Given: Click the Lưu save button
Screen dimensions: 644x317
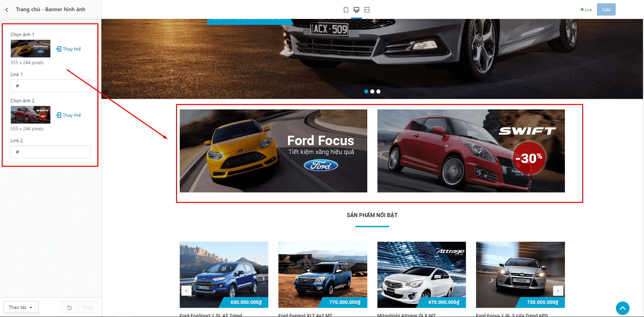Looking at the screenshot, I should (606, 9).
